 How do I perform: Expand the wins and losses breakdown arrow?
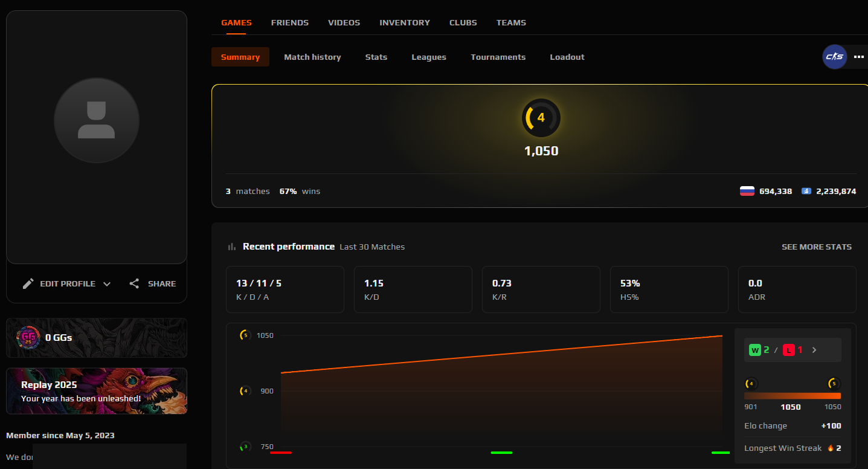pos(814,349)
